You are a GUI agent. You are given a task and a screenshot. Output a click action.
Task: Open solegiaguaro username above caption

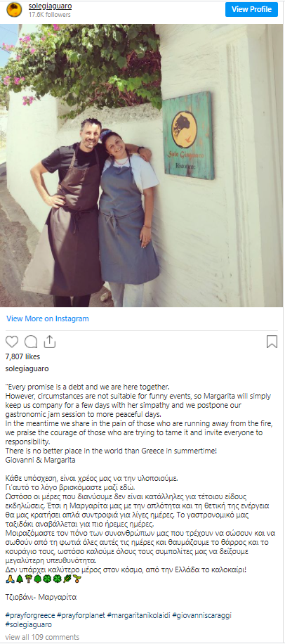tap(27, 368)
